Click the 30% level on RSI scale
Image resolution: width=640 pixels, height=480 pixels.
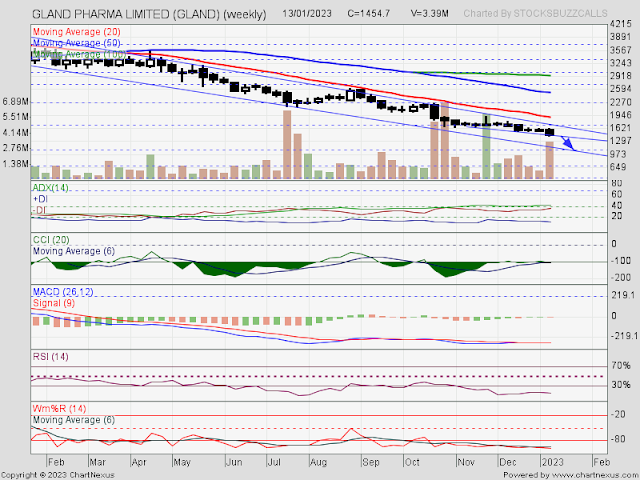(620, 385)
